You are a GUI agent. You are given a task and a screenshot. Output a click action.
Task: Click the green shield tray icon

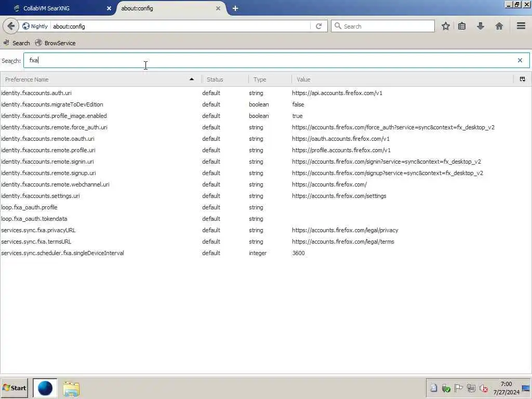click(x=446, y=388)
